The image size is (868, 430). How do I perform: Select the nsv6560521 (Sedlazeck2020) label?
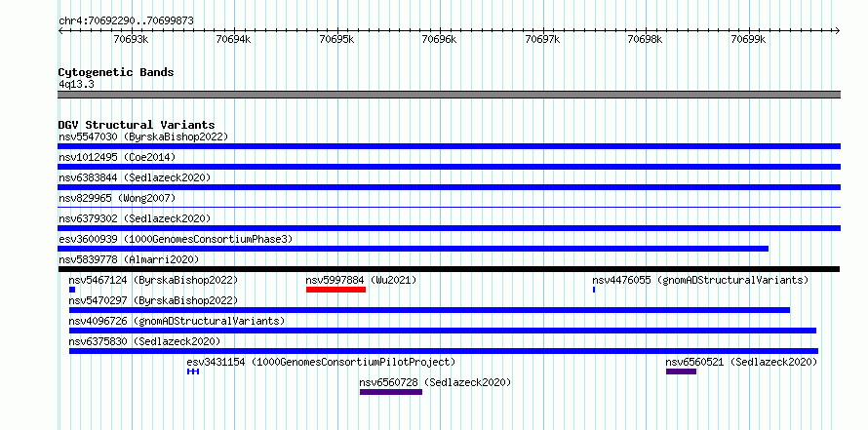click(741, 362)
